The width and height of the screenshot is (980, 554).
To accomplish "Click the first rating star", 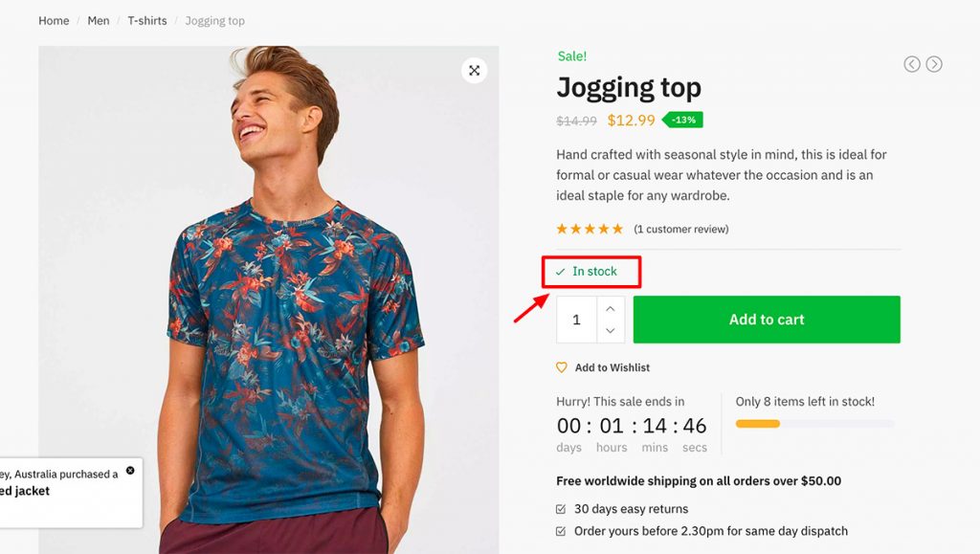I will click(560, 230).
